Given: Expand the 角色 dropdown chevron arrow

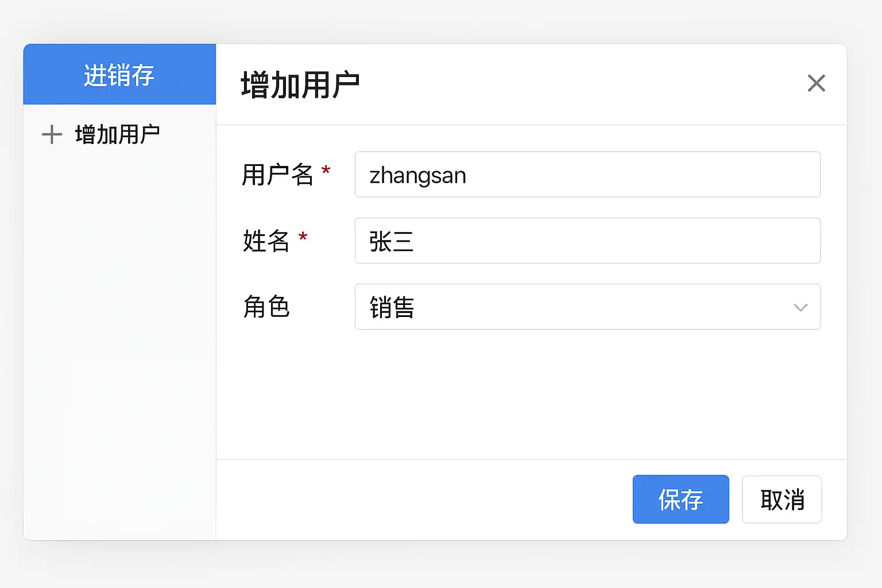Looking at the screenshot, I should (800, 307).
